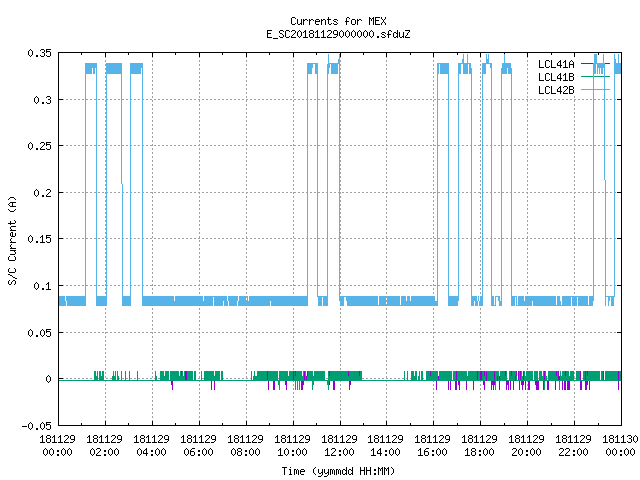This screenshot has height=480, width=640.
Task: Click the 181129 20:00 time axis label
Action: (x=526, y=446)
